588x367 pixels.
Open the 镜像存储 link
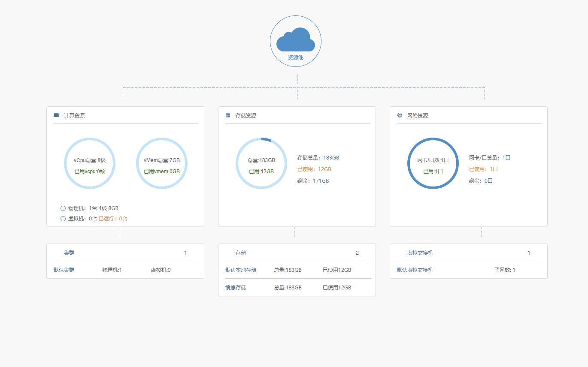tap(236, 288)
